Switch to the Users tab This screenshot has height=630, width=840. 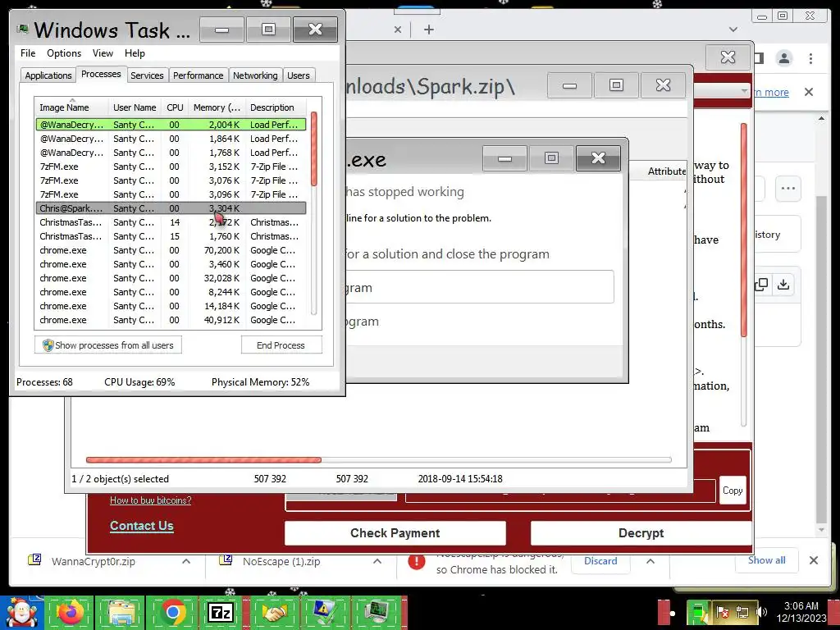[x=298, y=75]
